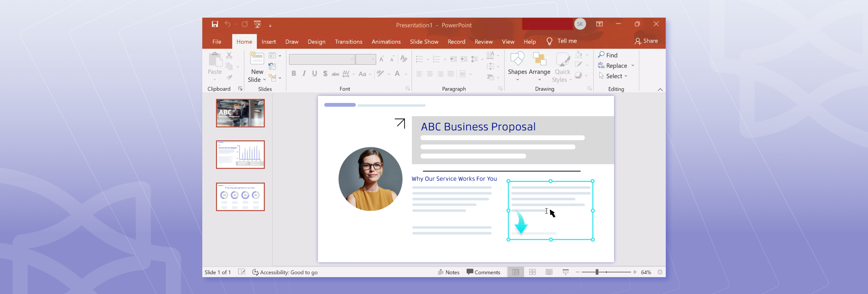Center align text

tap(430, 74)
